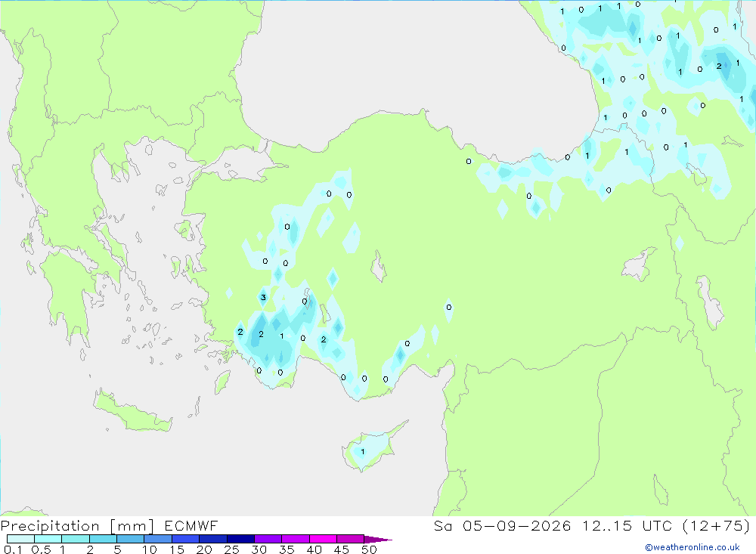Click the 3 mm value in western Turkey

coord(263,297)
